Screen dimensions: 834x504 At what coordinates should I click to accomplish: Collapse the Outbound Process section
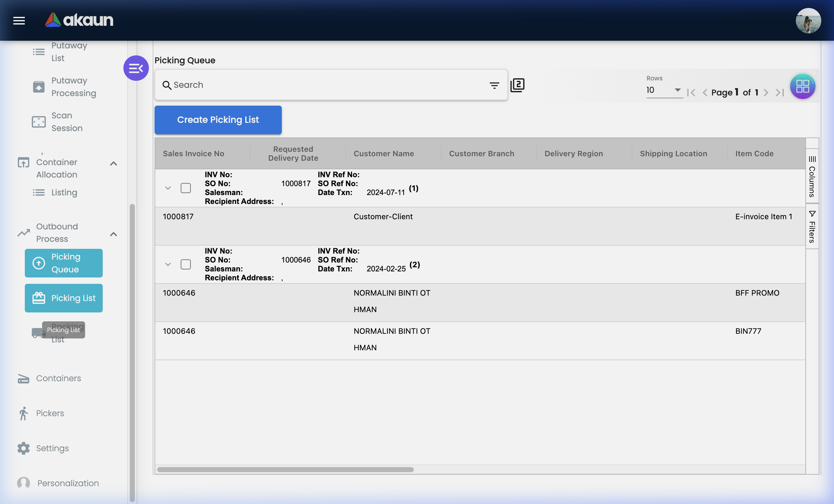[x=114, y=234]
